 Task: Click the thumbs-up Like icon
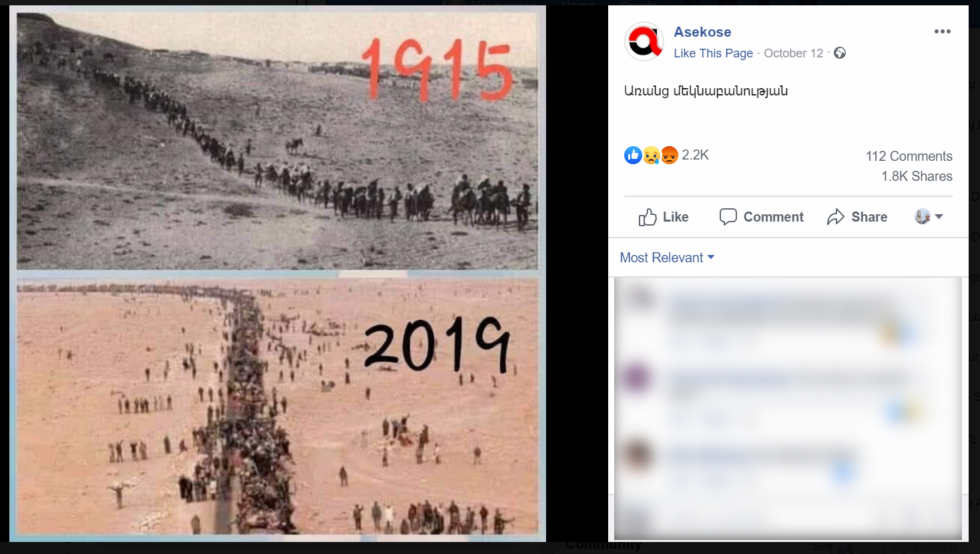click(x=648, y=217)
